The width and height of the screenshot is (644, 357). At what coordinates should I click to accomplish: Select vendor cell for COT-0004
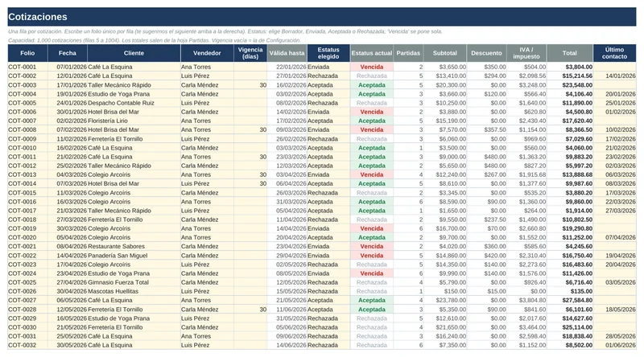point(207,94)
